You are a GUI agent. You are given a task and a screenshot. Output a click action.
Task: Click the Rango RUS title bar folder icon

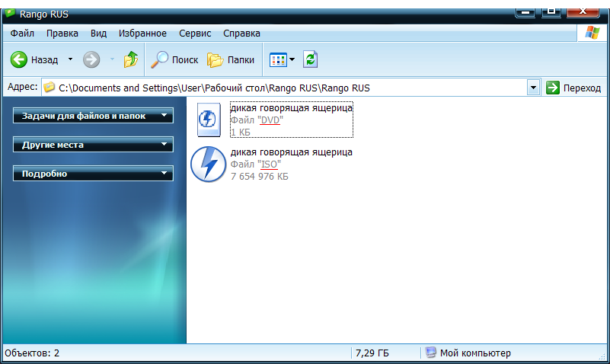click(10, 13)
